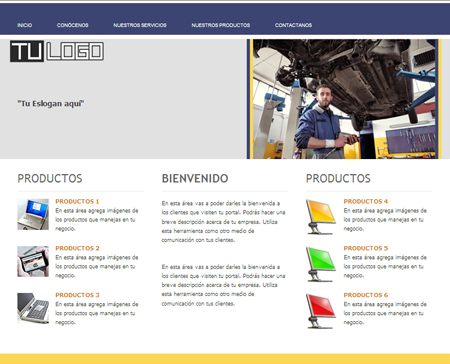450x364 pixels.
Task: Click the yellow monitor icon
Action: [x=321, y=217]
